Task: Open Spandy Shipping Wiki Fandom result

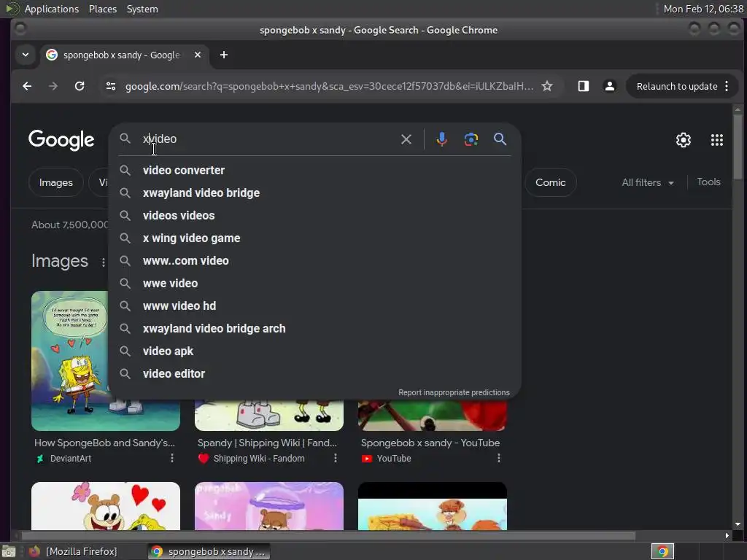Action: [x=267, y=443]
